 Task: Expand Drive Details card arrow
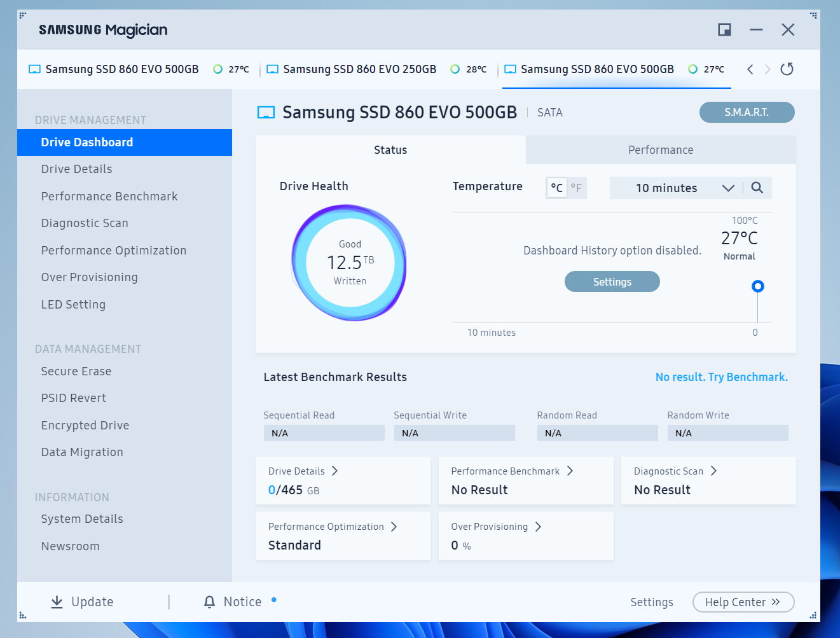[334, 471]
